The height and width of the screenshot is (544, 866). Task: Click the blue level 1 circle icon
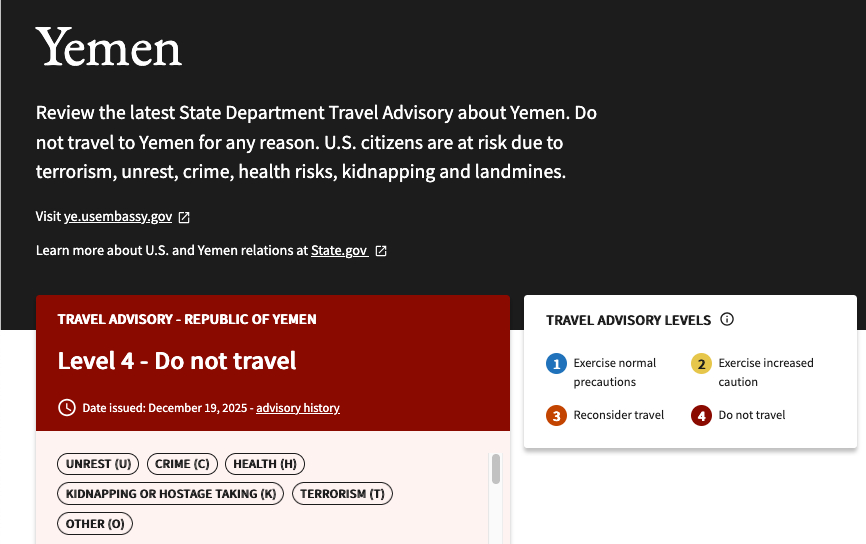coord(556,364)
